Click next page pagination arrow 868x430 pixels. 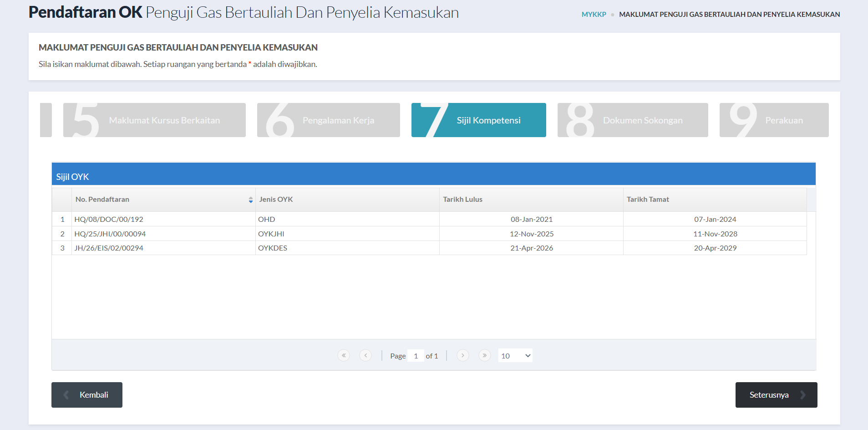(x=462, y=355)
